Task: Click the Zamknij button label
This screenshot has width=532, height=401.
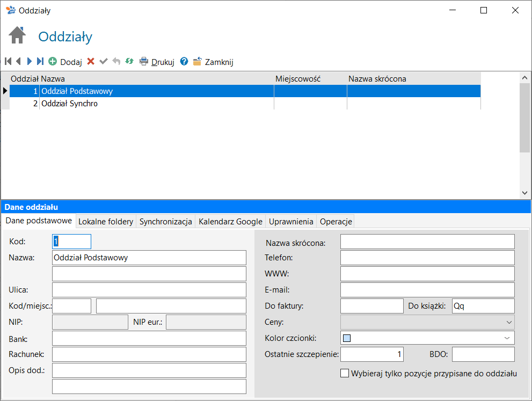Action: [x=219, y=62]
